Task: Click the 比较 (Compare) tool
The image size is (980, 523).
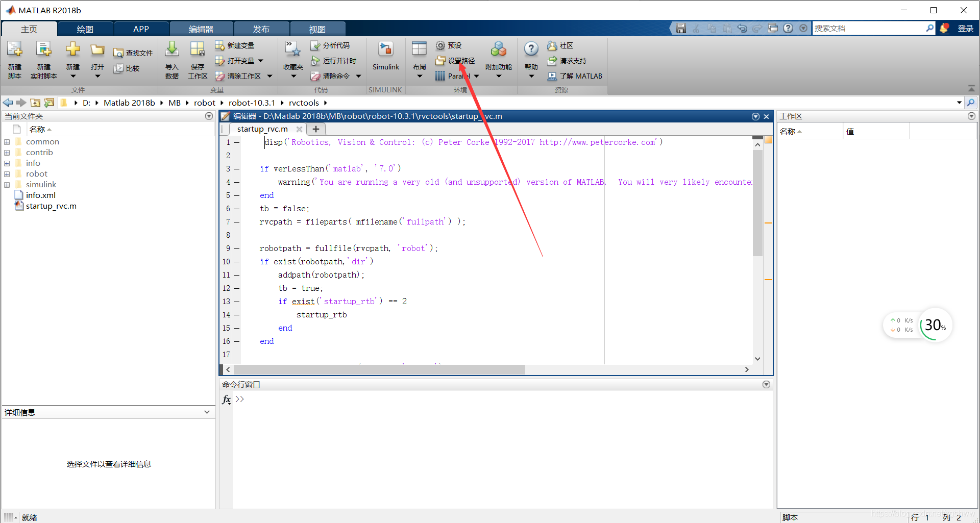Action: click(127, 68)
